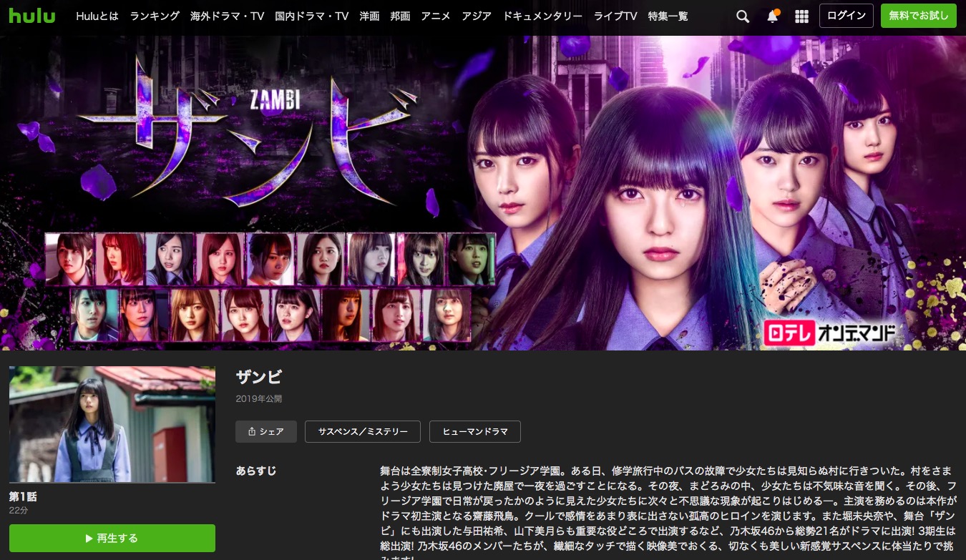Open the アニメ category
Screen dimensions: 966x560
tap(436, 16)
